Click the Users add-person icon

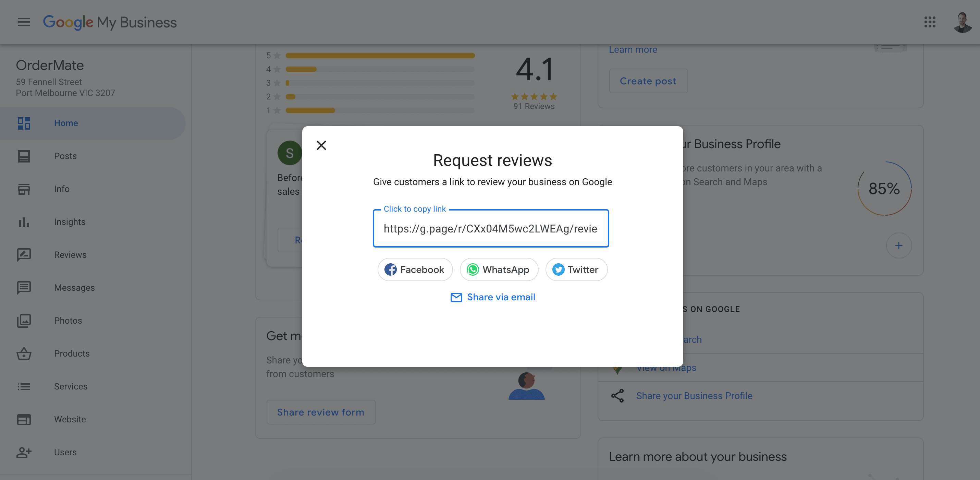click(x=24, y=452)
